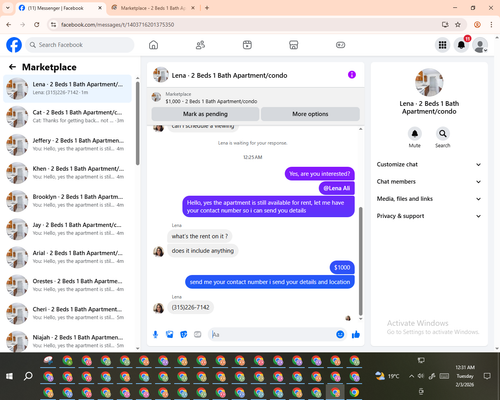
Task: Open the Facebook menu grid icon
Action: pos(442,45)
